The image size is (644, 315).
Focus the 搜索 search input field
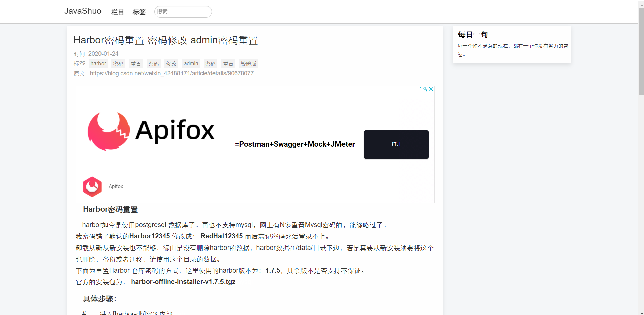tap(183, 12)
